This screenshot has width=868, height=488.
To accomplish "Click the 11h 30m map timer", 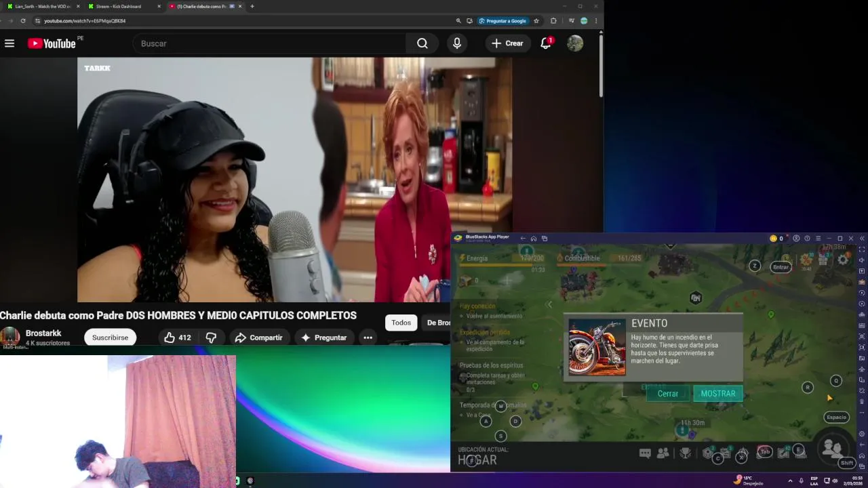I will click(x=692, y=423).
